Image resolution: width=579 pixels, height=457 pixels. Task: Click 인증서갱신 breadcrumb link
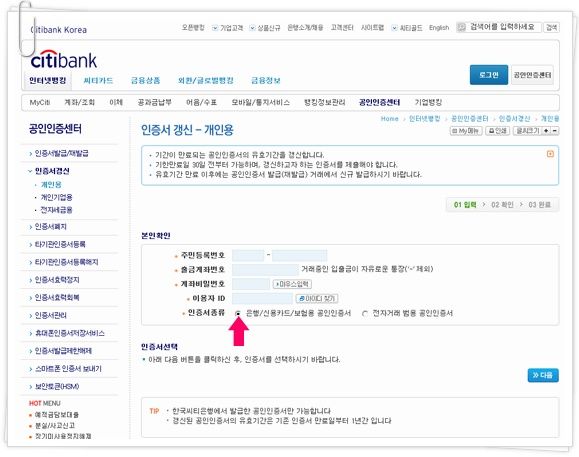pyautogui.click(x=514, y=118)
